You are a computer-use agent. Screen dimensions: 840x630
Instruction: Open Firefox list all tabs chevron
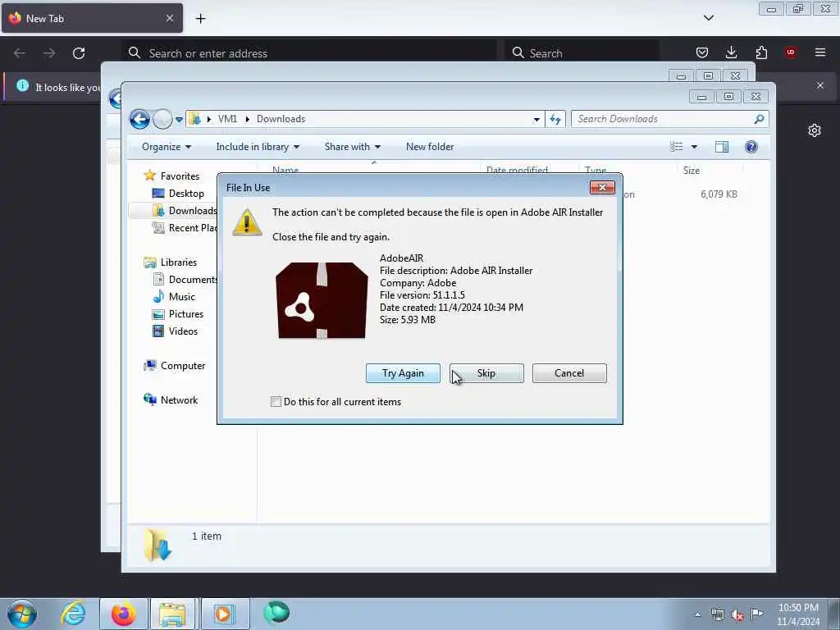(708, 18)
